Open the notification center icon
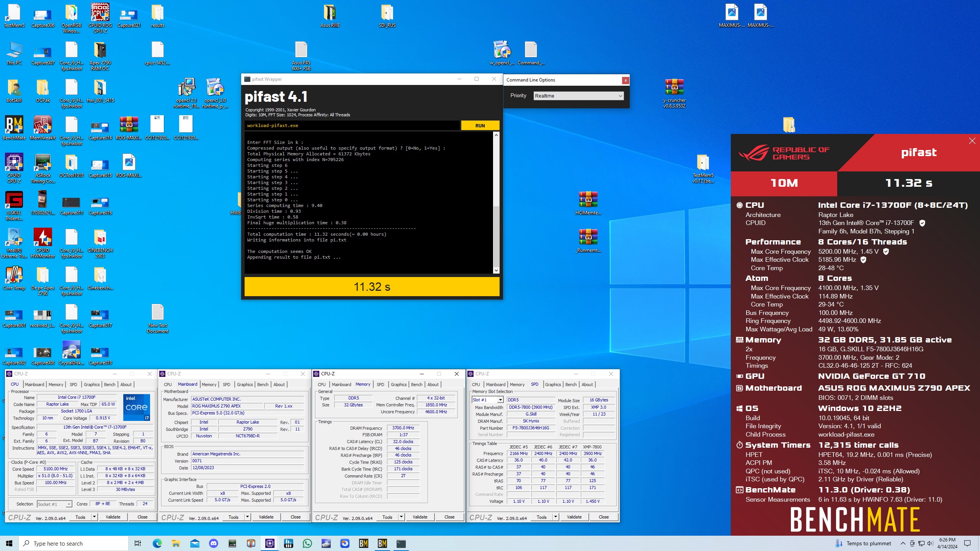The image size is (980, 551). [967, 543]
